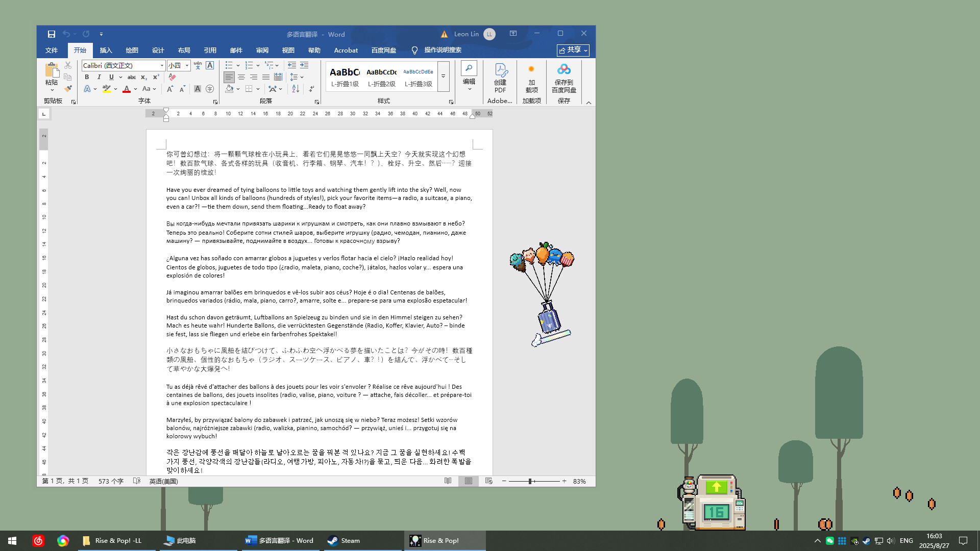Open the red font color swatch
This screenshot has height=551, width=980.
127,89
